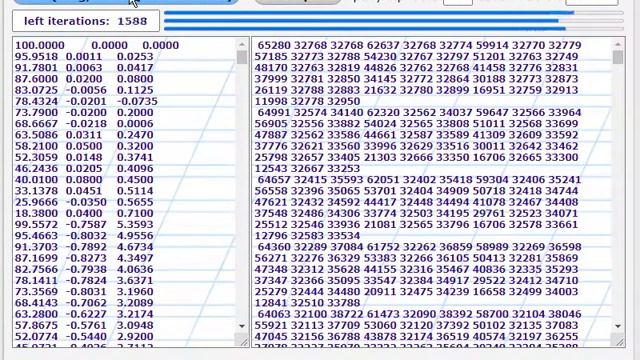Select value 0.5114 in left panel
Screen dimensions: 640x360
tap(135, 191)
